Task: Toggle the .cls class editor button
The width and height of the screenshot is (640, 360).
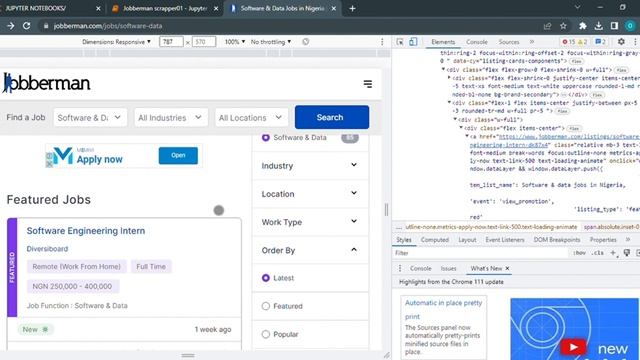Action: coord(598,253)
